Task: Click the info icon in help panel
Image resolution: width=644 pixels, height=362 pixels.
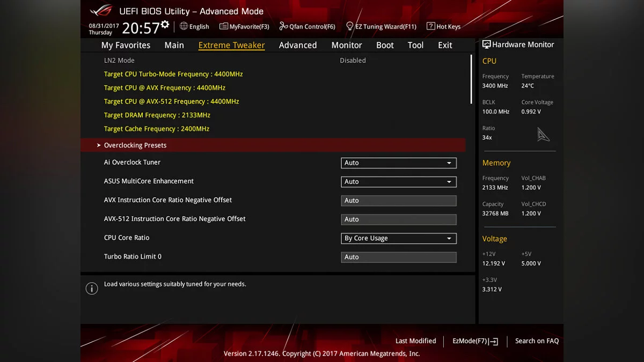Action: pyautogui.click(x=92, y=289)
